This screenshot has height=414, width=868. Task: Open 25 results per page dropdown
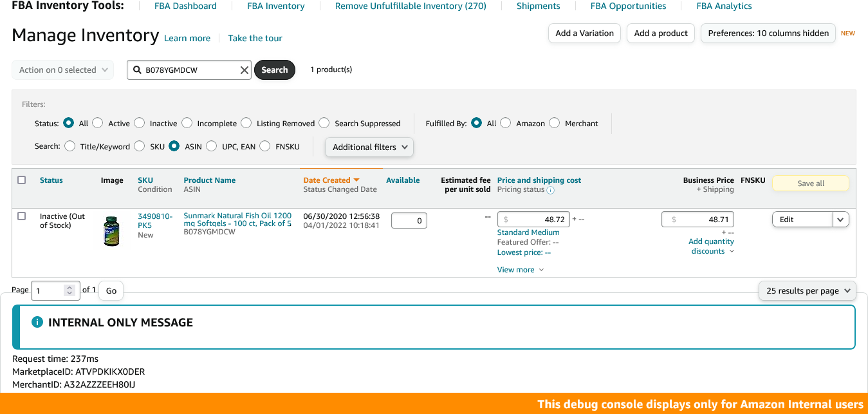coord(808,291)
